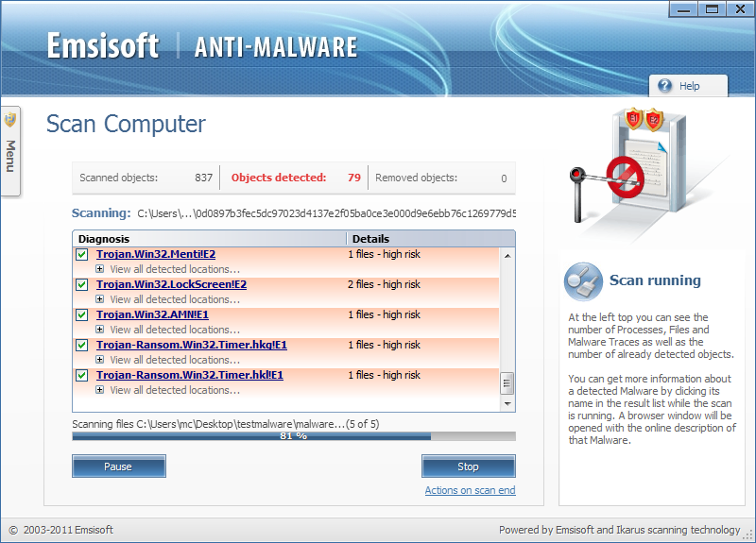
Task: Uncheck the Trojan.Win32.LockScreen!E2 checkbox
Action: tap(82, 285)
